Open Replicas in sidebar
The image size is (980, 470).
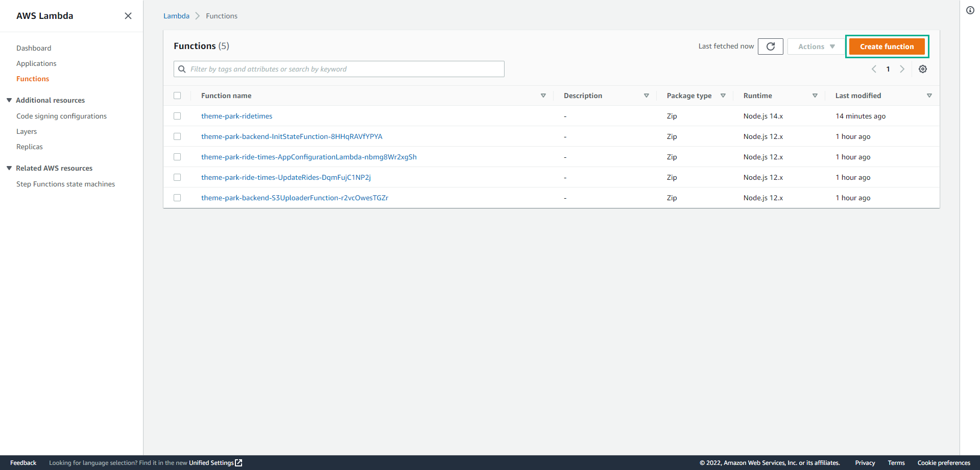click(30, 147)
